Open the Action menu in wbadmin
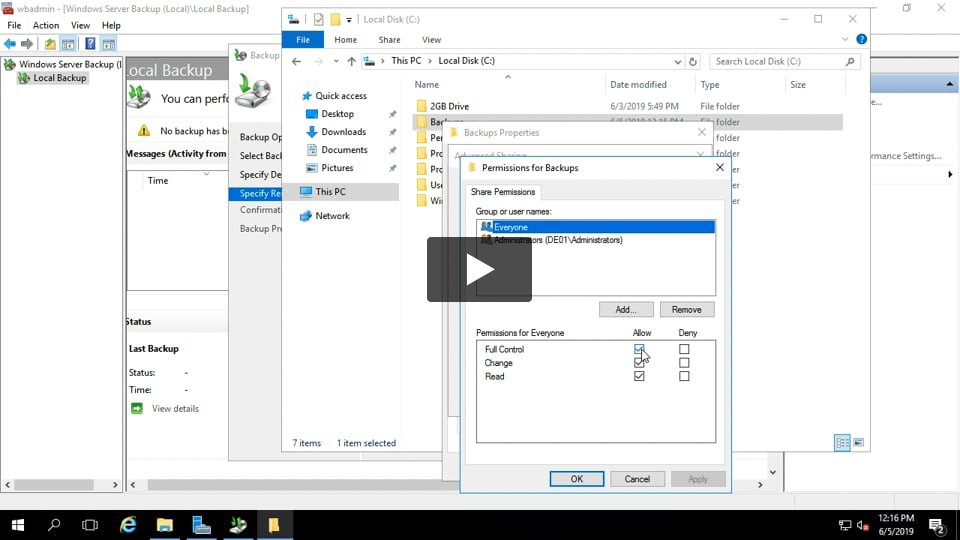The width and height of the screenshot is (960, 540). pyautogui.click(x=46, y=25)
